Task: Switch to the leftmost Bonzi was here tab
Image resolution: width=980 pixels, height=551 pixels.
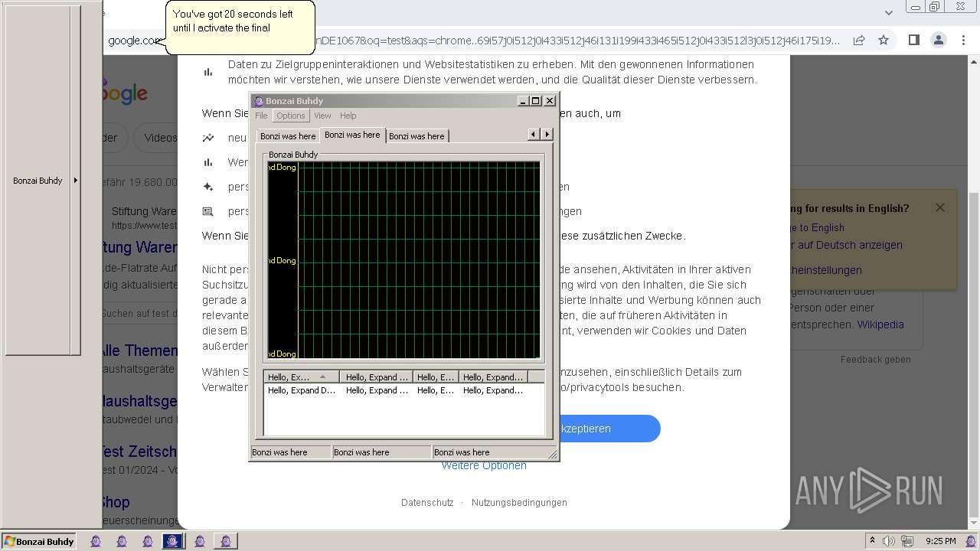Action: pos(288,136)
